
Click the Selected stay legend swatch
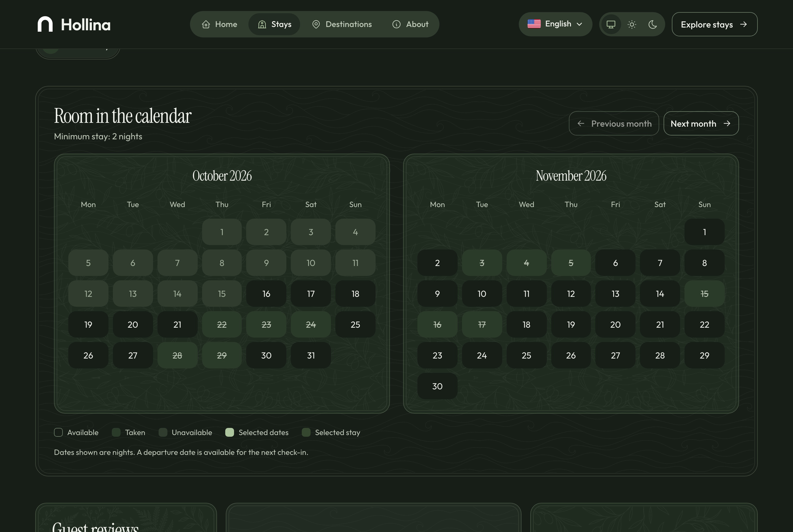tap(306, 432)
